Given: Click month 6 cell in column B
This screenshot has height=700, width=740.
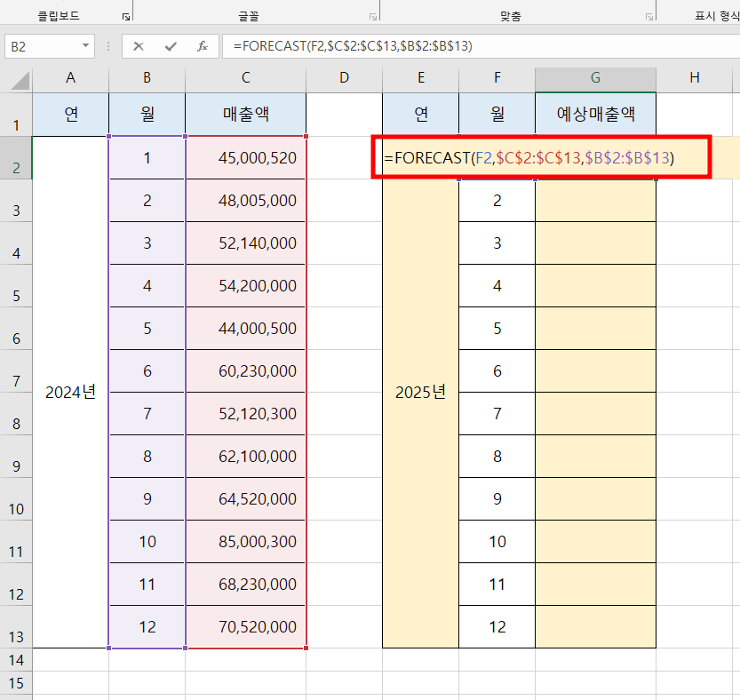Looking at the screenshot, I should tap(147, 371).
